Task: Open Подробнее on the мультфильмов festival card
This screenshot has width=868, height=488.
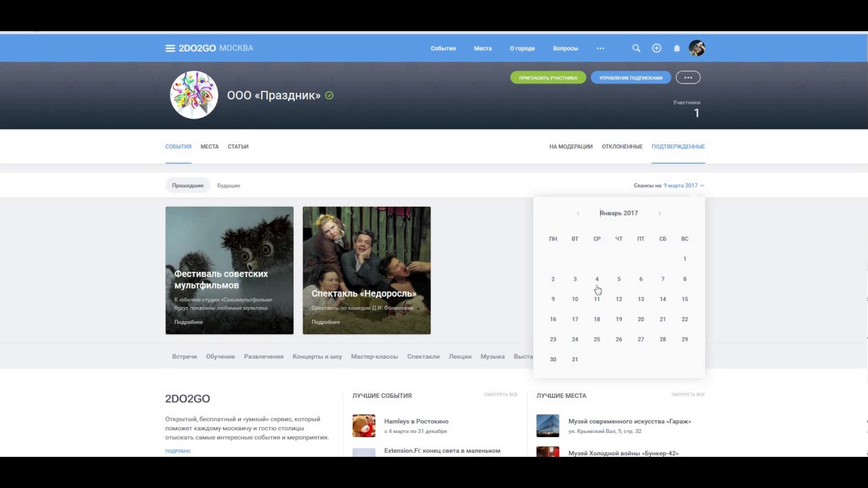Action: pyautogui.click(x=189, y=322)
